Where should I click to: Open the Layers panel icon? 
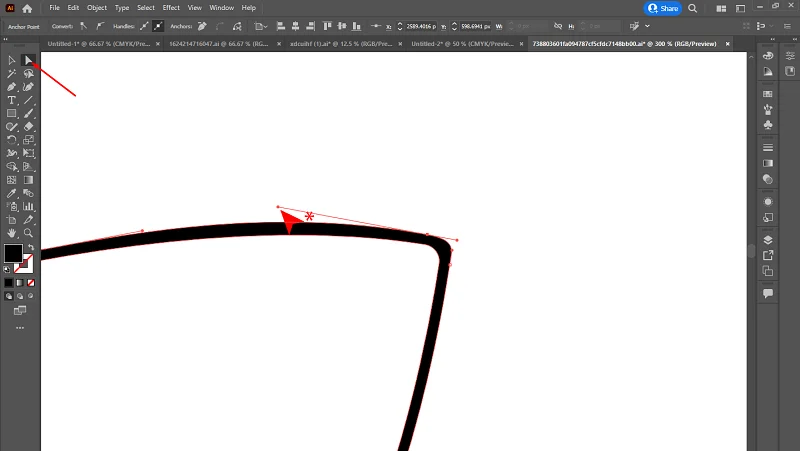pos(768,240)
